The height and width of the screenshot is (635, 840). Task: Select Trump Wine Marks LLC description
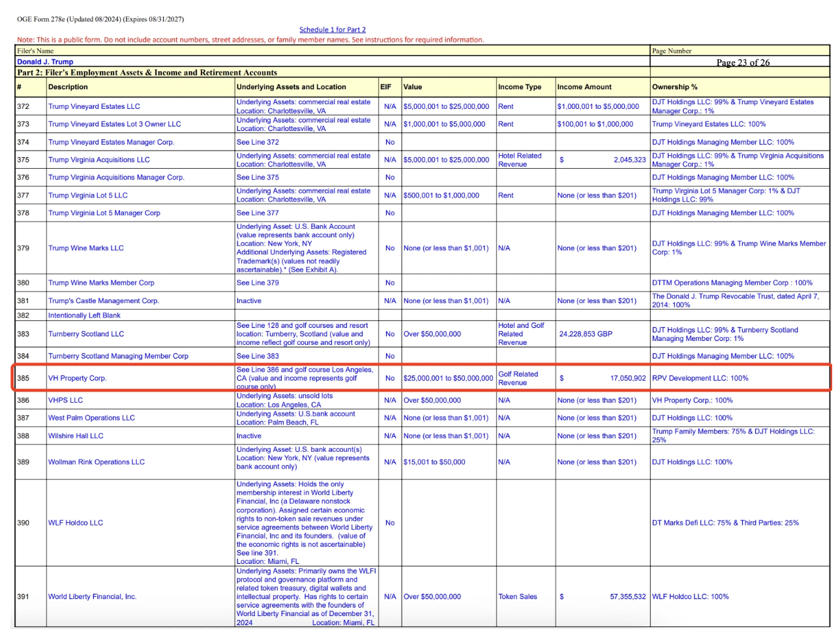86,248
